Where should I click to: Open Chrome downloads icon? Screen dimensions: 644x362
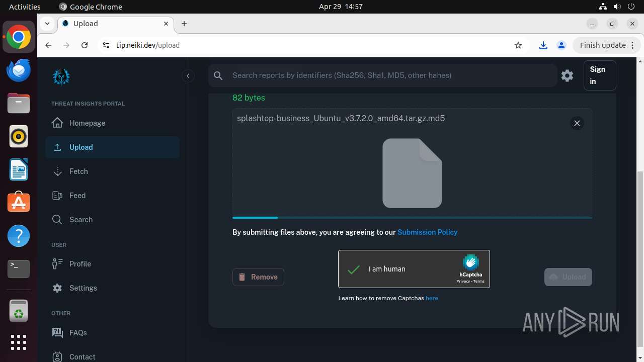543,45
